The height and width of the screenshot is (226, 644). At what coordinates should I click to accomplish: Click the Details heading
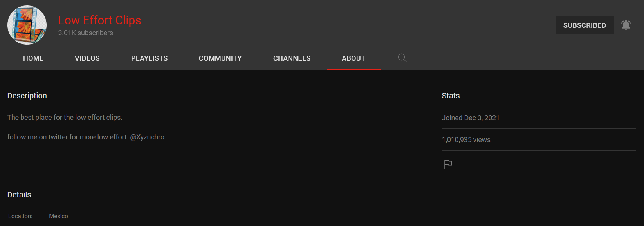(x=19, y=195)
